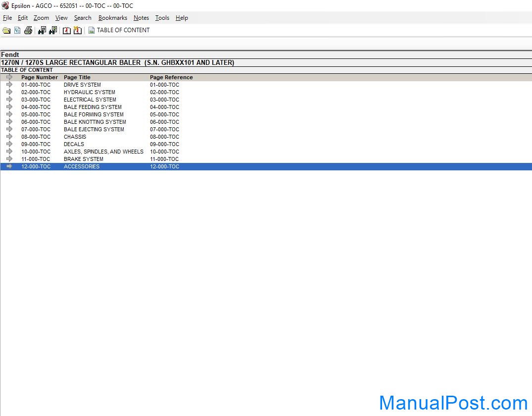Click the TABLE OF CONTENT page icon
This screenshot has height=416, width=532.
coord(91,31)
